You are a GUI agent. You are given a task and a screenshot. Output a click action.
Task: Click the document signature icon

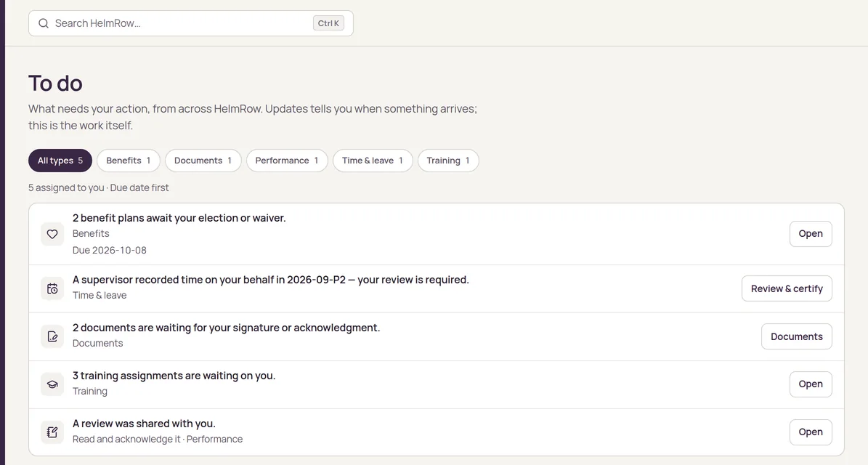point(52,336)
